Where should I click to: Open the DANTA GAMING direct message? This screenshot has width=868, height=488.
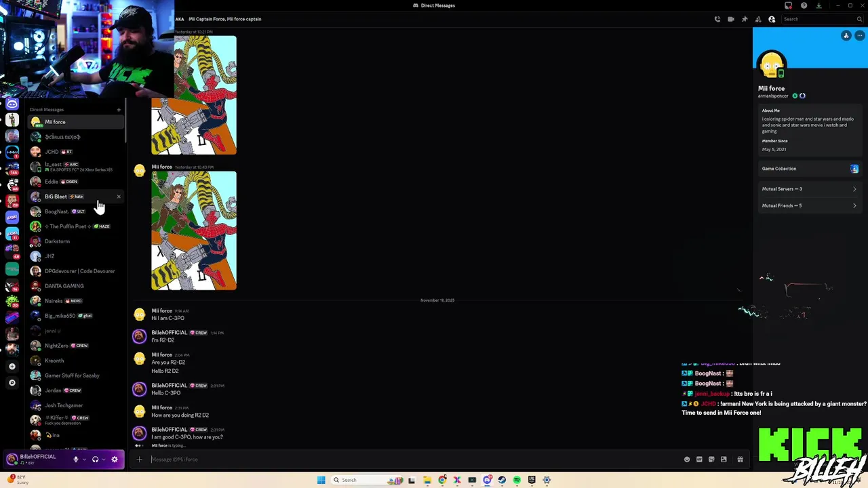pos(76,286)
